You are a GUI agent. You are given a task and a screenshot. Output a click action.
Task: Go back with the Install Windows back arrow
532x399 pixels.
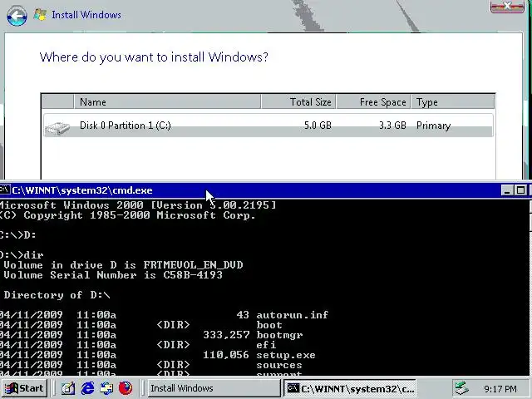[x=17, y=15]
